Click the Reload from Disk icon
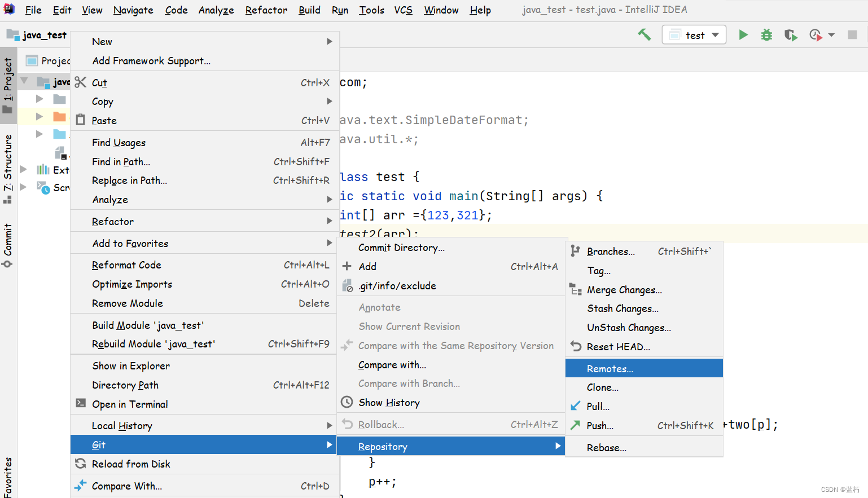This screenshot has width=868, height=498. [81, 464]
